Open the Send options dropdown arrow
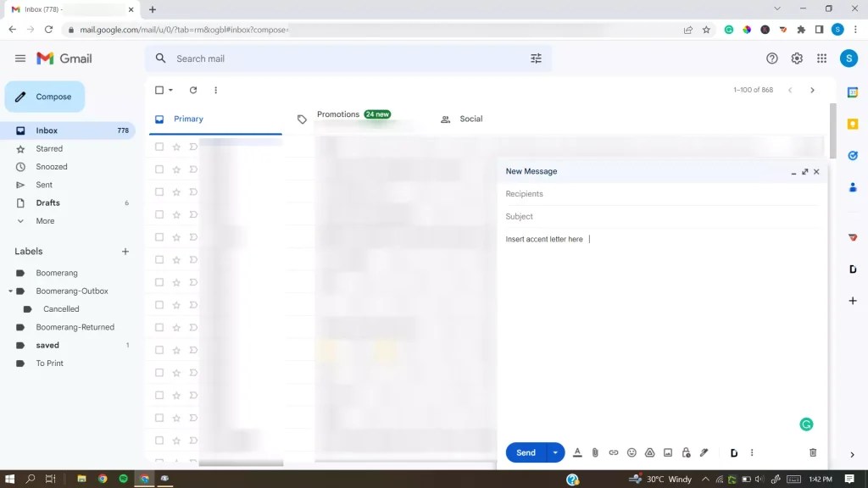868x488 pixels. coord(555,452)
